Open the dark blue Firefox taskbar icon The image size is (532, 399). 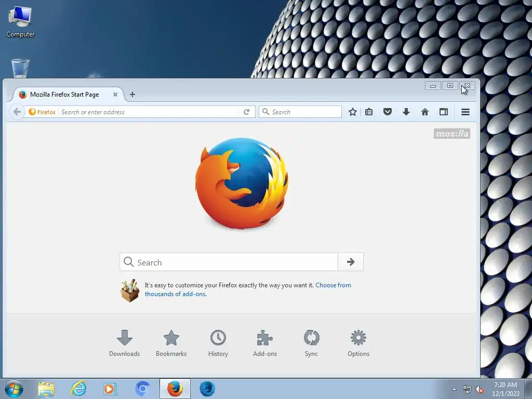(x=207, y=389)
